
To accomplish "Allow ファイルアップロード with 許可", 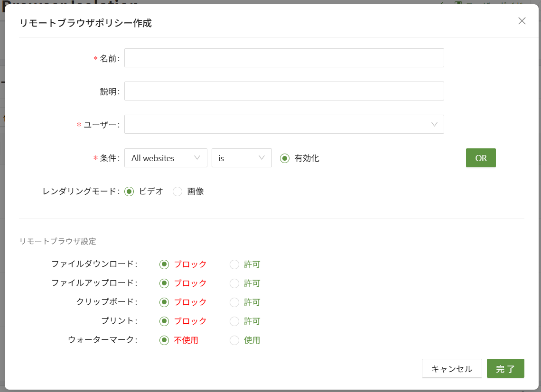I will point(234,283).
